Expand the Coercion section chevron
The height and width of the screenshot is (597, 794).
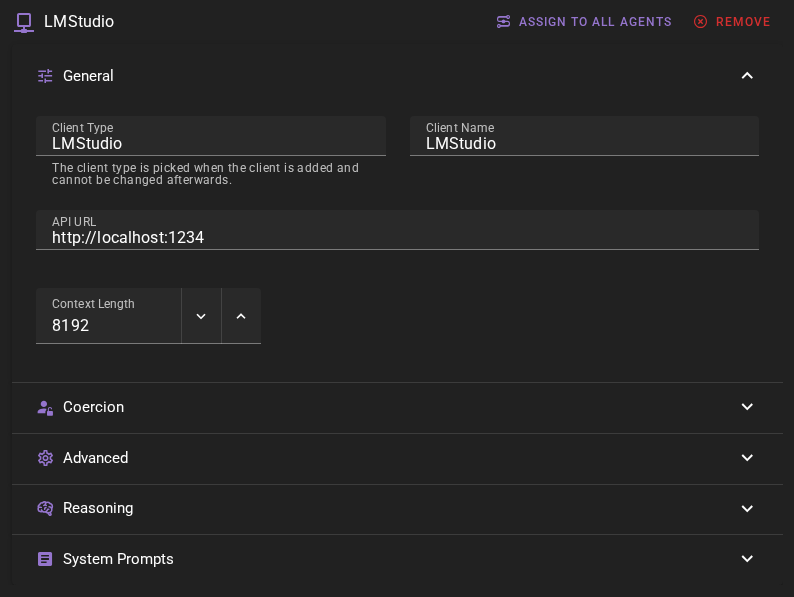[747, 407]
